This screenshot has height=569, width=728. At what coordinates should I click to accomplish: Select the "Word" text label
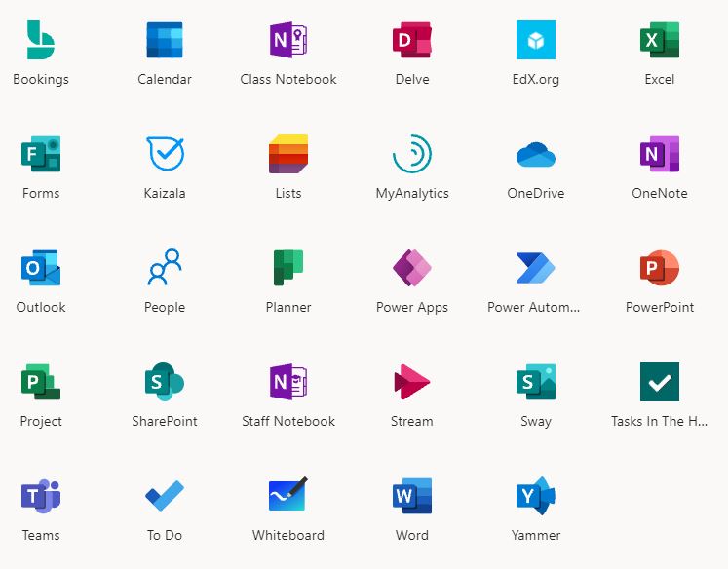click(412, 536)
